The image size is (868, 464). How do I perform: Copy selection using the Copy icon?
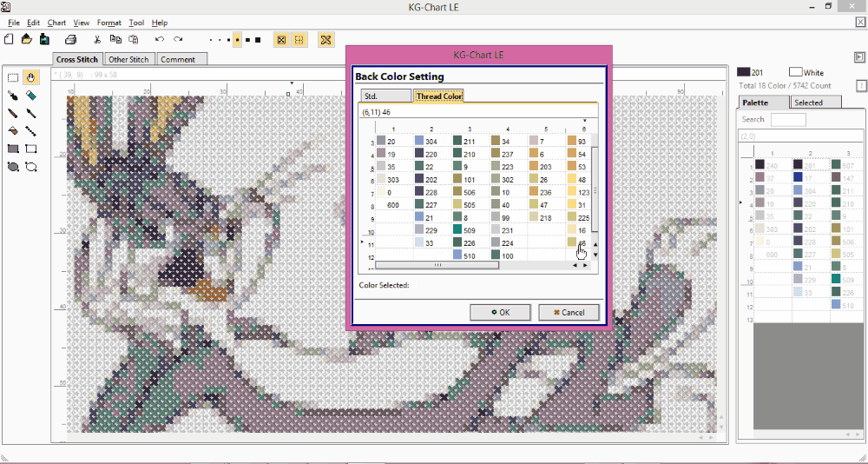(x=115, y=39)
